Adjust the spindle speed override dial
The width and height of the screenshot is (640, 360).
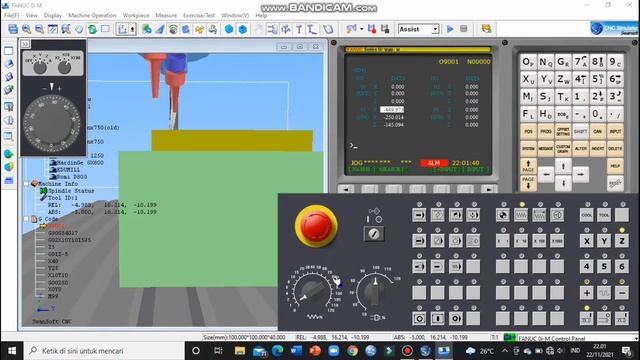point(374,291)
